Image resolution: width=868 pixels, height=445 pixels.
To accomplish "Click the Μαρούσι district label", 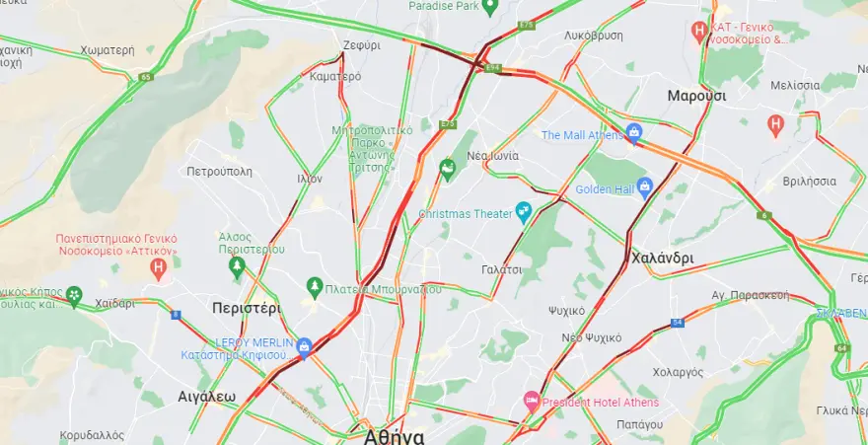I will (x=696, y=96).
